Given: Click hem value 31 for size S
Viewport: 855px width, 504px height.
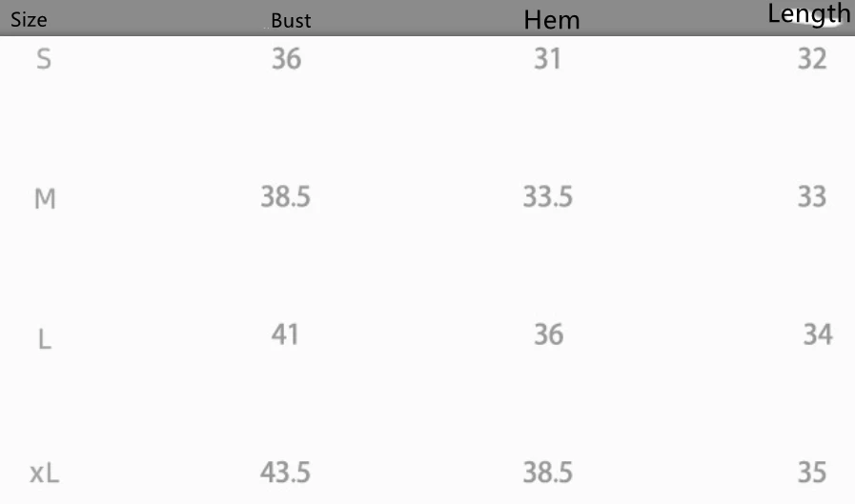Looking at the screenshot, I should click(547, 60).
